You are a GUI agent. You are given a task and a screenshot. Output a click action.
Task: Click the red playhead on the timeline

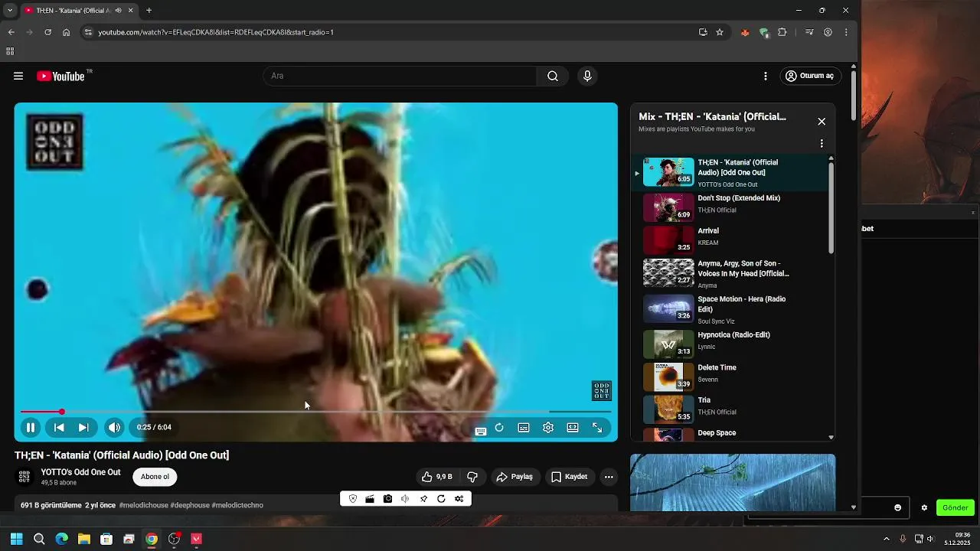[62, 412]
